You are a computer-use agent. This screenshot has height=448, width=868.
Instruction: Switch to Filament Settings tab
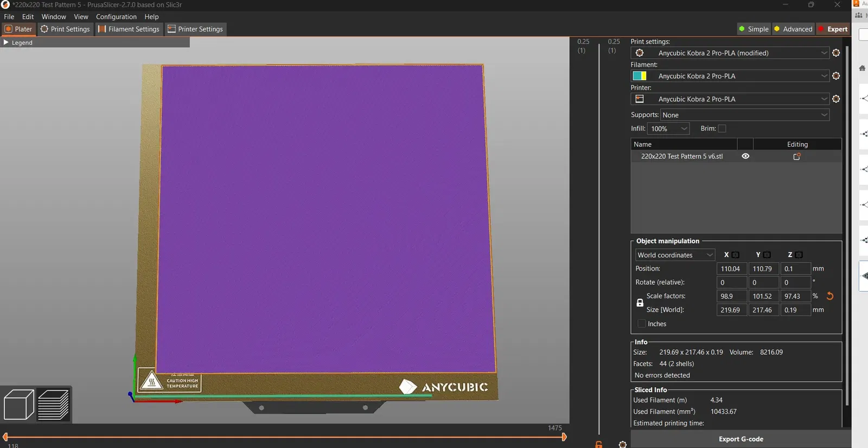coord(129,29)
